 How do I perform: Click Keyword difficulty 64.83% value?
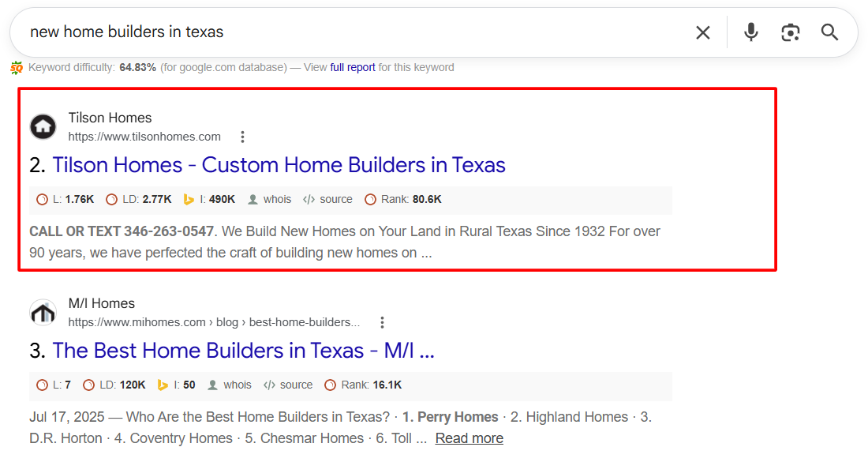click(138, 68)
